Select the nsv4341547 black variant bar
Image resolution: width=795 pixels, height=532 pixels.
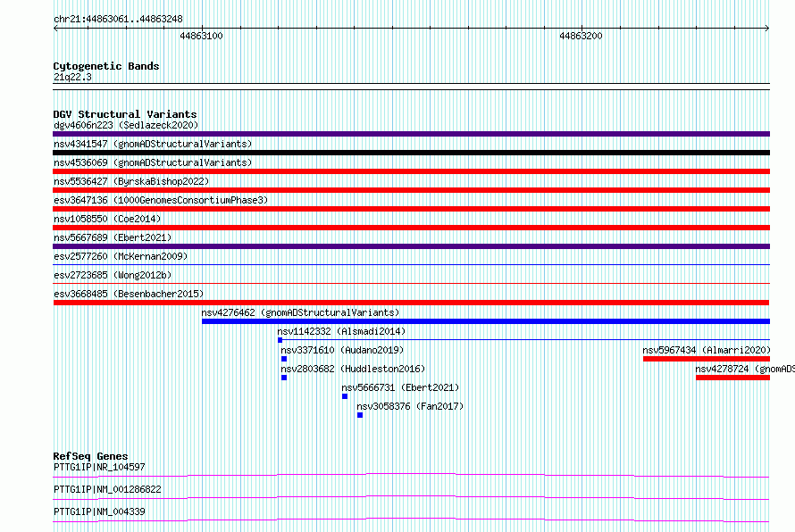tap(411, 153)
